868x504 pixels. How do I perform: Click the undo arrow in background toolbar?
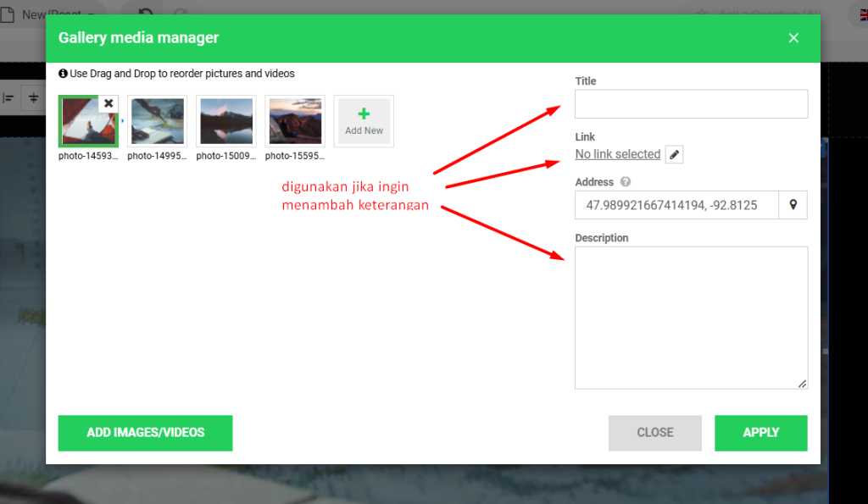pos(146,14)
